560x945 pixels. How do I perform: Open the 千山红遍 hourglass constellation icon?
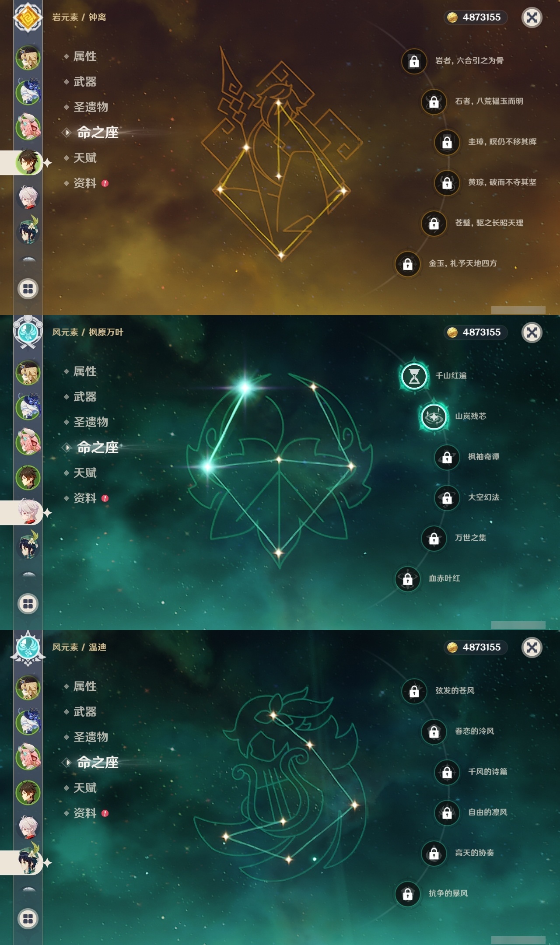pyautogui.click(x=414, y=376)
